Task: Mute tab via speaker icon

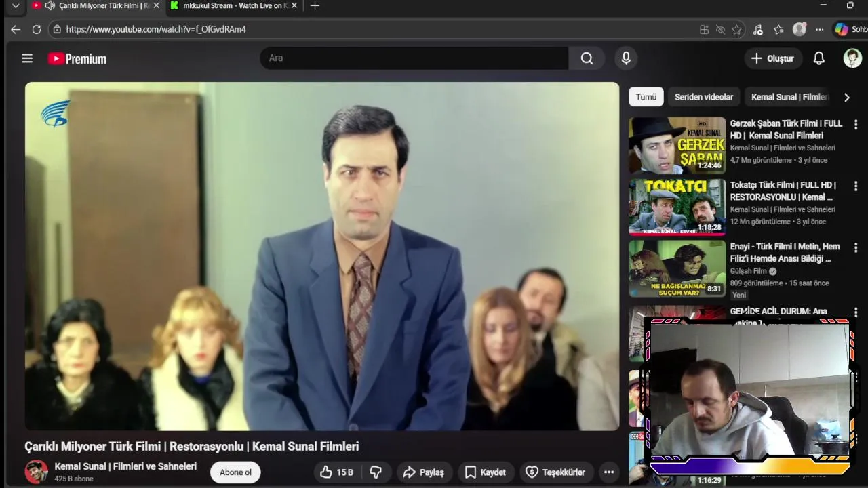Action: point(50,5)
